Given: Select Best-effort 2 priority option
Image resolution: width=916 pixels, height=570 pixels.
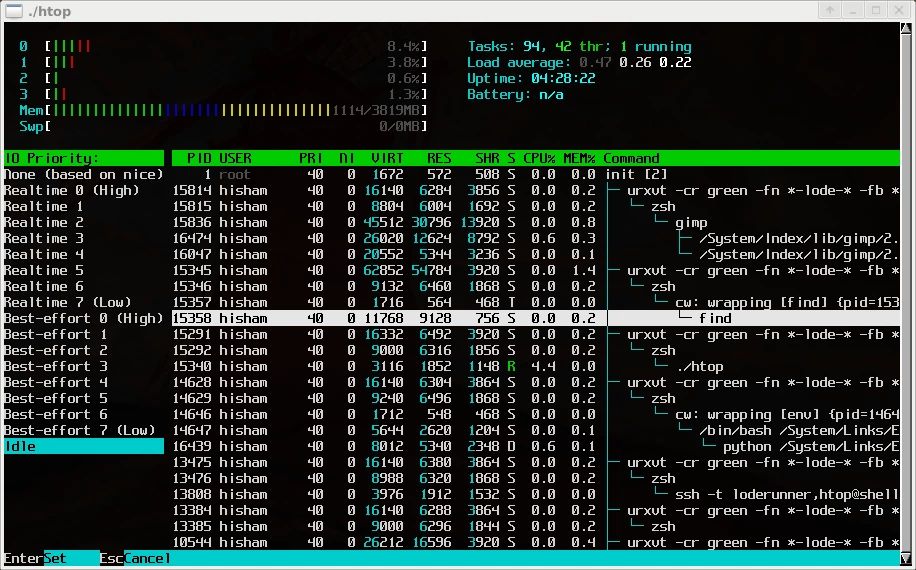Looking at the screenshot, I should pyautogui.click(x=84, y=350).
